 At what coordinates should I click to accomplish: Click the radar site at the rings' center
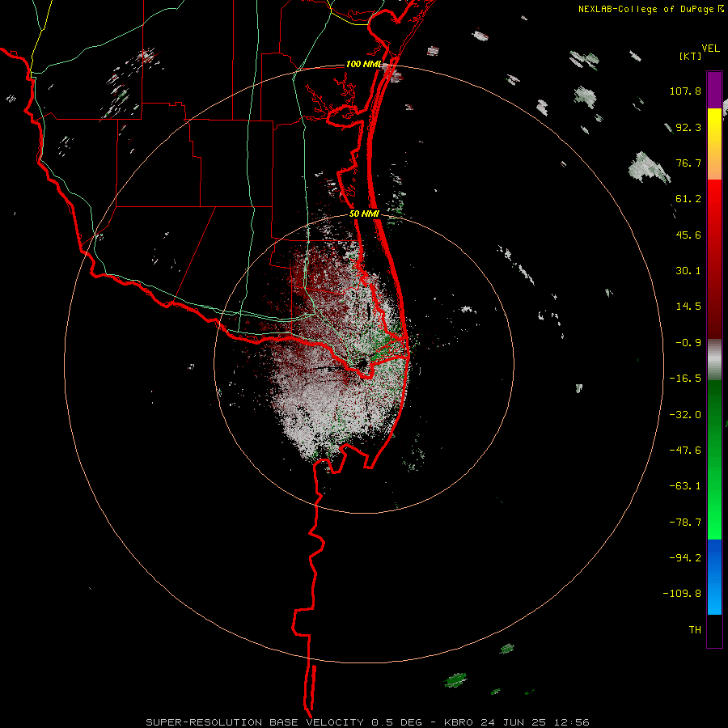[x=364, y=363]
